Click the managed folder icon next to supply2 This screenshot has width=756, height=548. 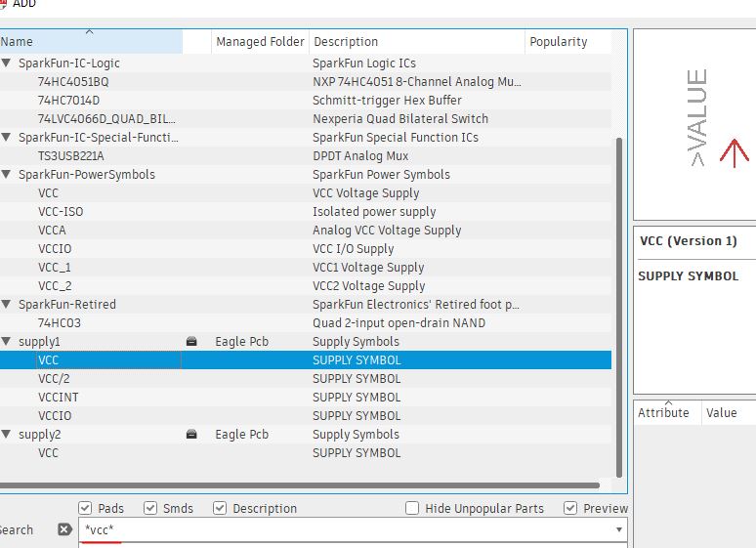point(191,434)
